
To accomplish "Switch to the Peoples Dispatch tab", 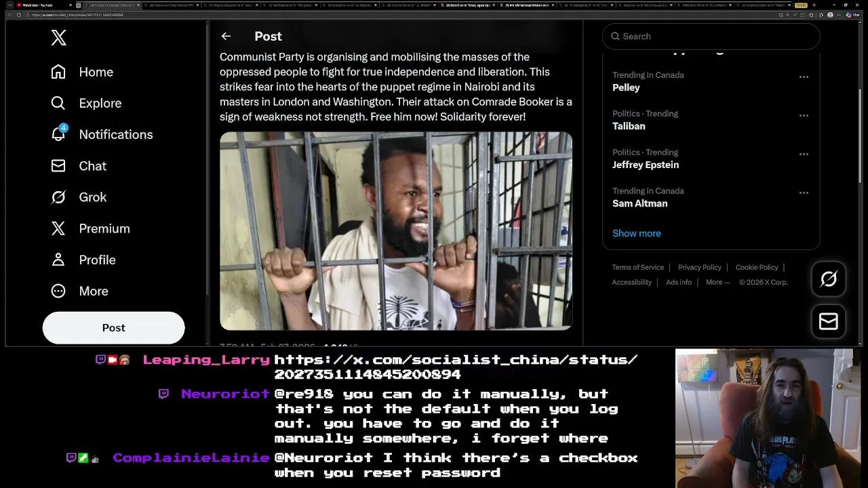I will 231,5.
